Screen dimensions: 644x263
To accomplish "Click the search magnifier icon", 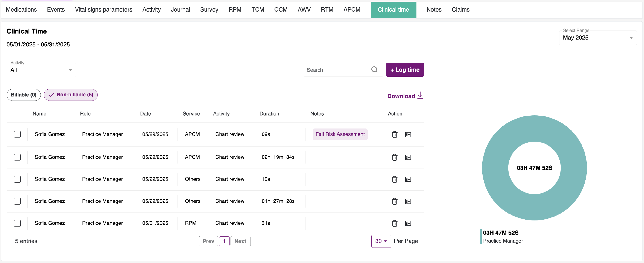I will coord(374,70).
